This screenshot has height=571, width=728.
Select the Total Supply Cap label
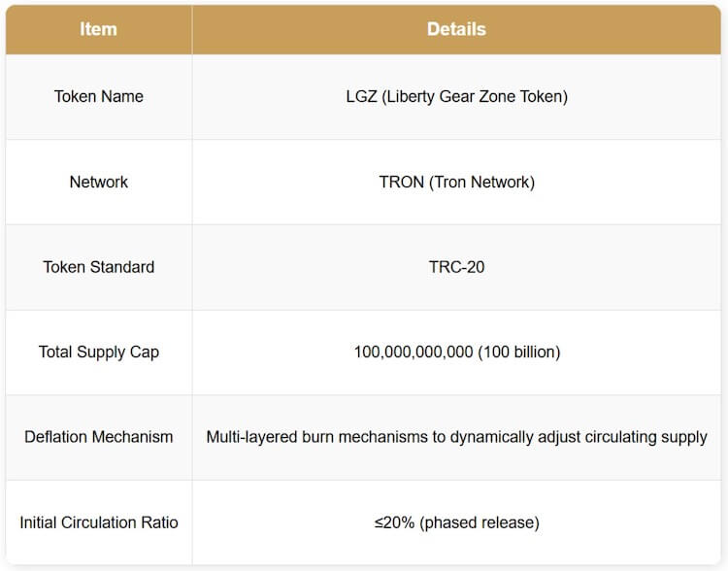pos(99,352)
